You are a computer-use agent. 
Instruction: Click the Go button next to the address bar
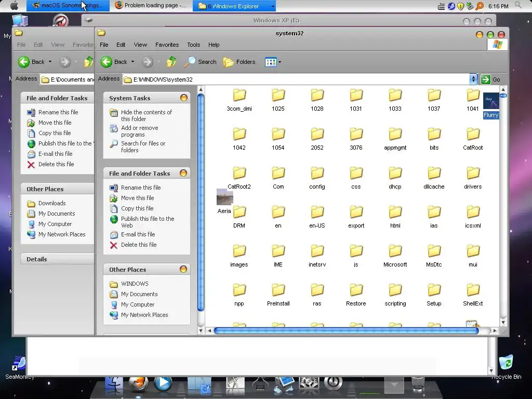tap(490, 79)
